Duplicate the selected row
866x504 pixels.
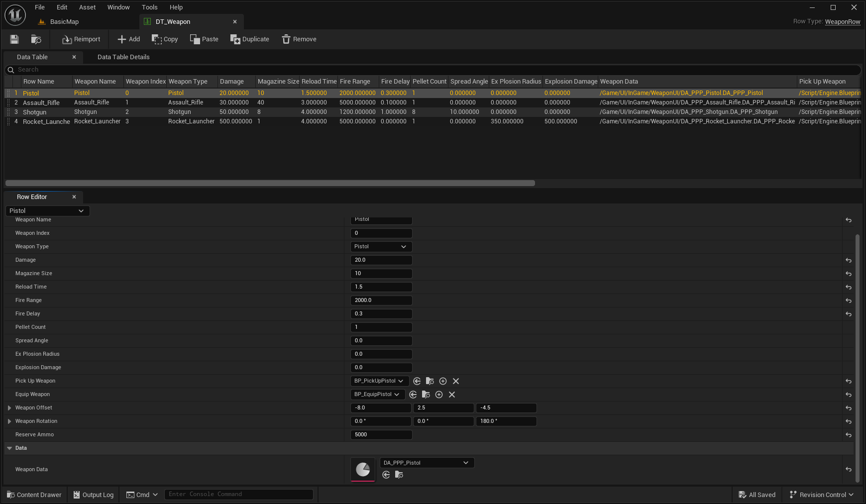click(x=250, y=39)
